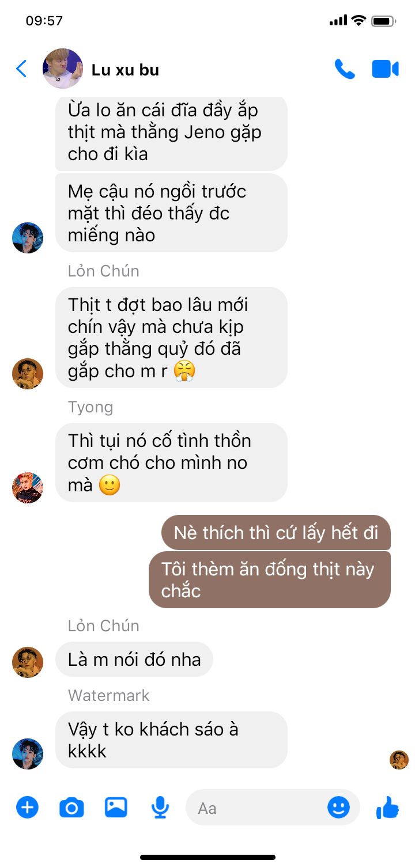Tap Tyong's avatar beside his message
415x868 pixels.
click(28, 488)
